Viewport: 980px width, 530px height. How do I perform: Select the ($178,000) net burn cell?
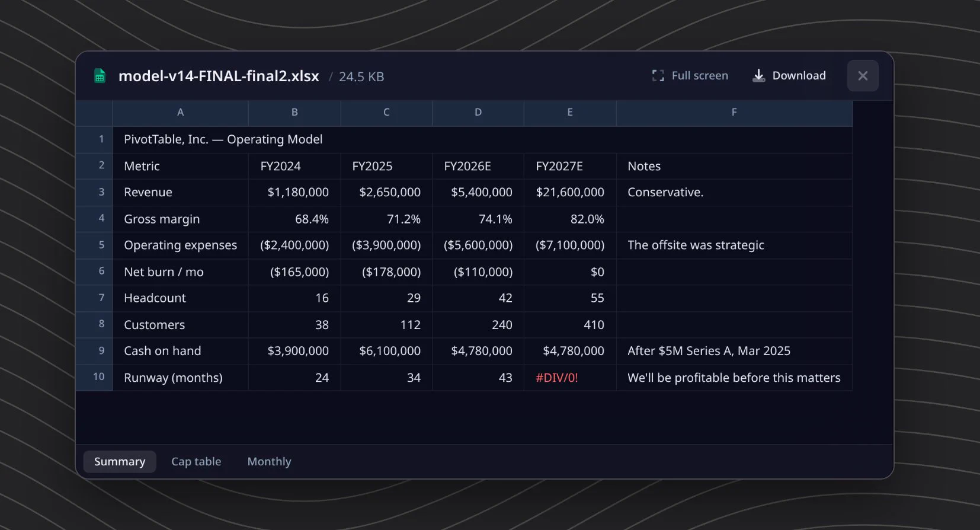(x=386, y=272)
